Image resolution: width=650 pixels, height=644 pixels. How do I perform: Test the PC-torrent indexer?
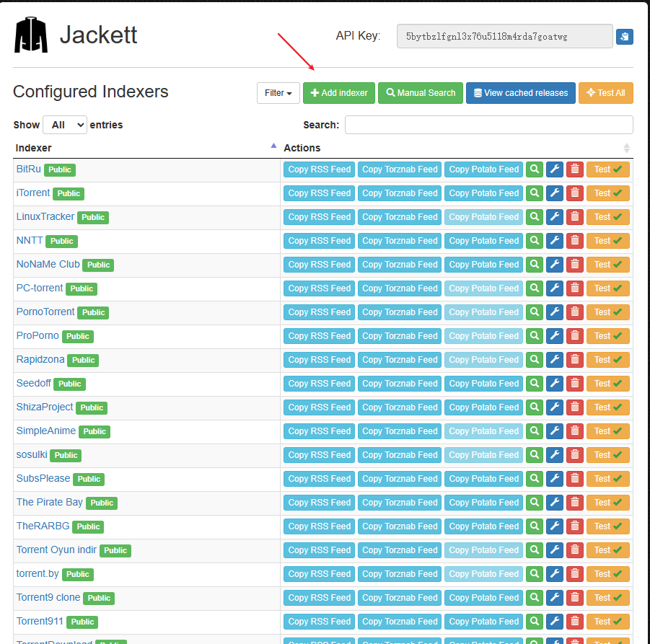pyautogui.click(x=608, y=288)
